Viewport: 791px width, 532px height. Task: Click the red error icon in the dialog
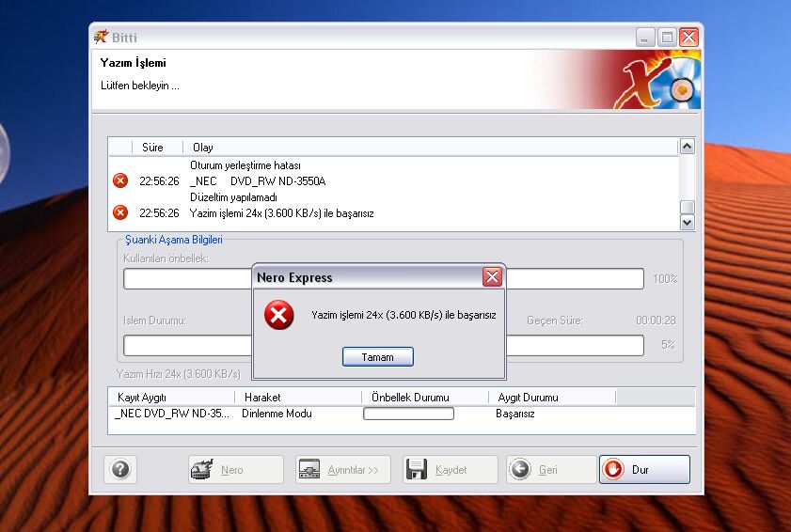[x=278, y=315]
